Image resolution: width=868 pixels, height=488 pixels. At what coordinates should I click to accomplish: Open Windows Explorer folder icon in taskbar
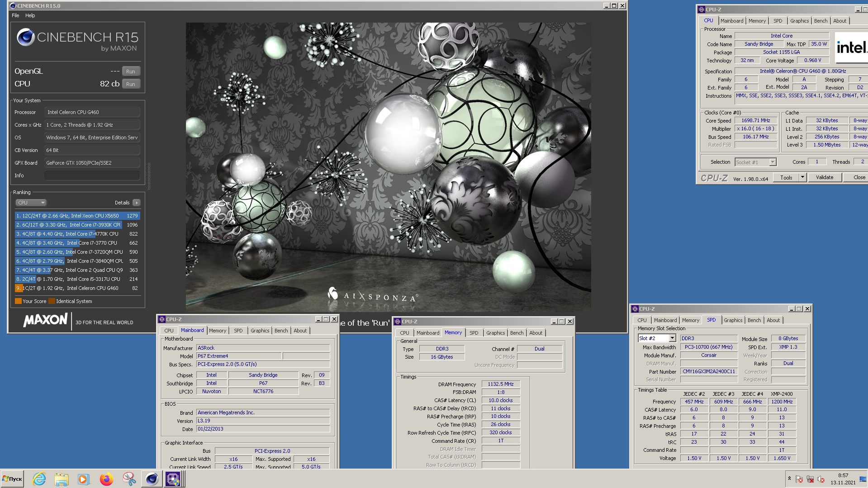pyautogui.click(x=62, y=479)
